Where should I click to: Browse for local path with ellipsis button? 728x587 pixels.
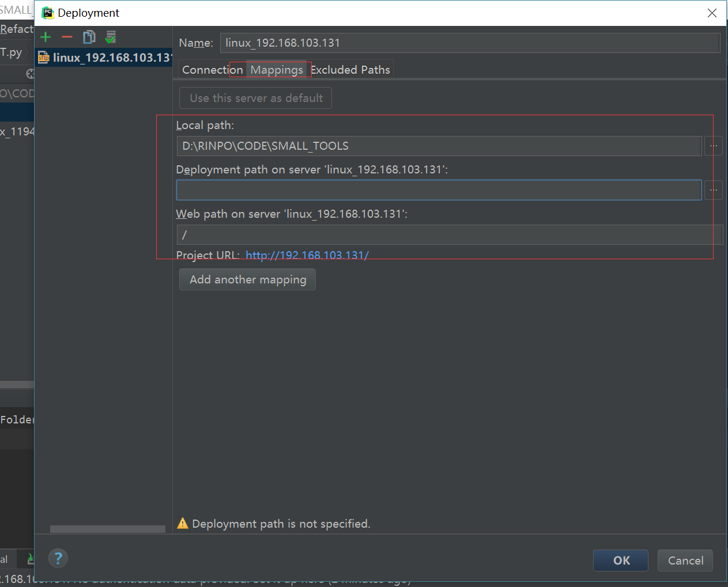pyautogui.click(x=714, y=146)
